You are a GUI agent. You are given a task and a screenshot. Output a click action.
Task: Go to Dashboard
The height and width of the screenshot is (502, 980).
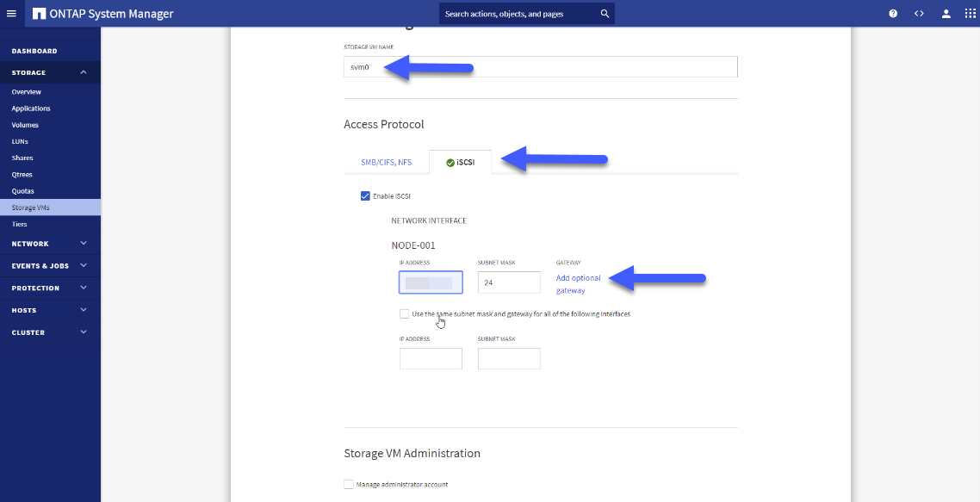pyautogui.click(x=34, y=52)
